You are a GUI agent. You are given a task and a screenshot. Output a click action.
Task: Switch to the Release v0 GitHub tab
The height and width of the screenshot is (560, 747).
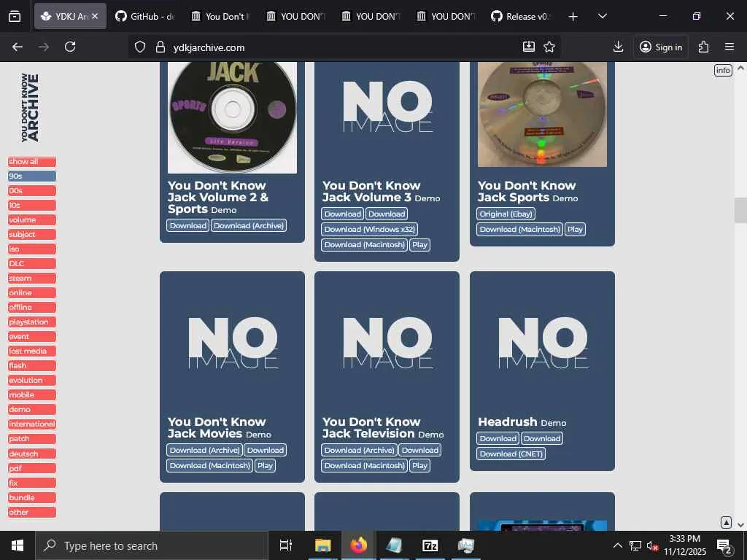[x=522, y=16]
